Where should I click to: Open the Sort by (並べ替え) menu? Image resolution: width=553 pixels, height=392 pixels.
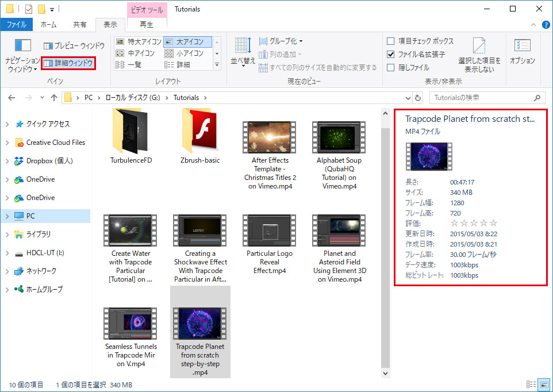(x=243, y=52)
